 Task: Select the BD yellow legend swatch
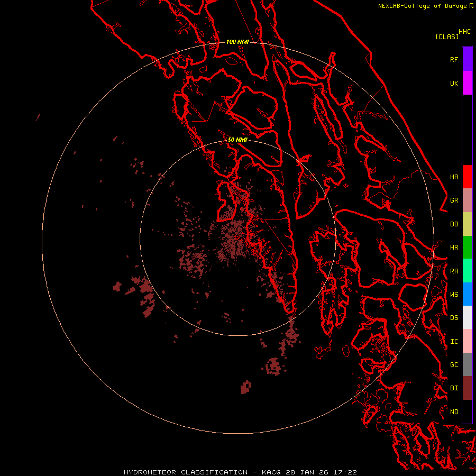point(467,224)
